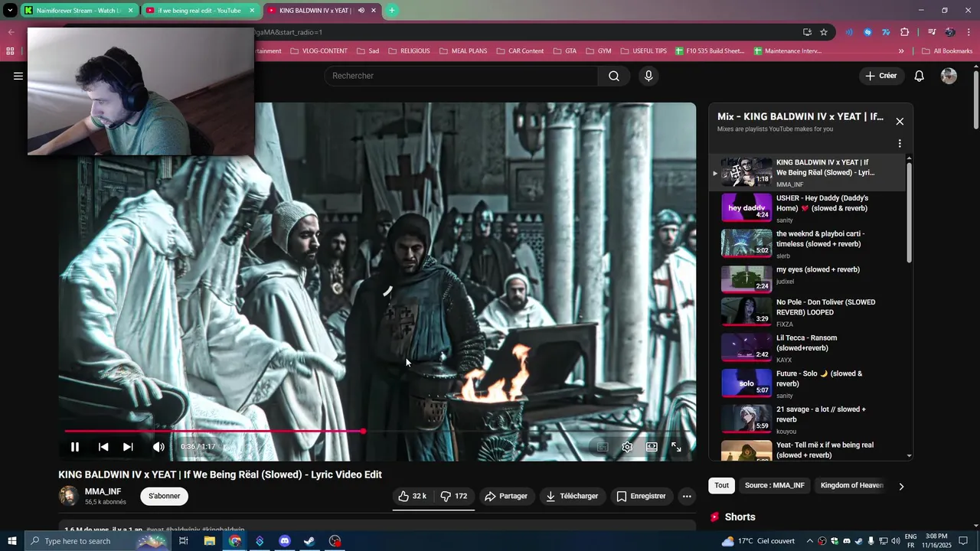Open Chrome three-dot menu
This screenshot has width=980, height=551.
pyautogui.click(x=969, y=32)
